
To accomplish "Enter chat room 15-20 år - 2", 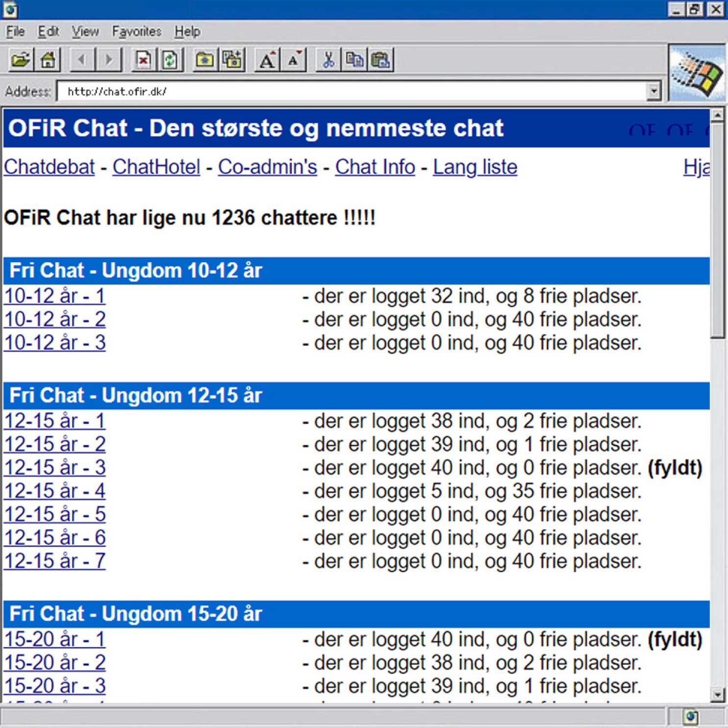I will coord(55,663).
